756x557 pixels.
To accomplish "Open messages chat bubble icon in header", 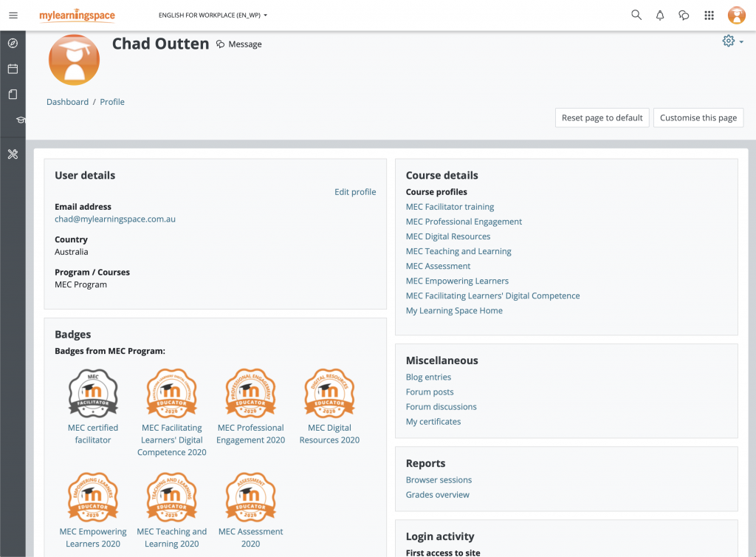I will click(x=684, y=16).
